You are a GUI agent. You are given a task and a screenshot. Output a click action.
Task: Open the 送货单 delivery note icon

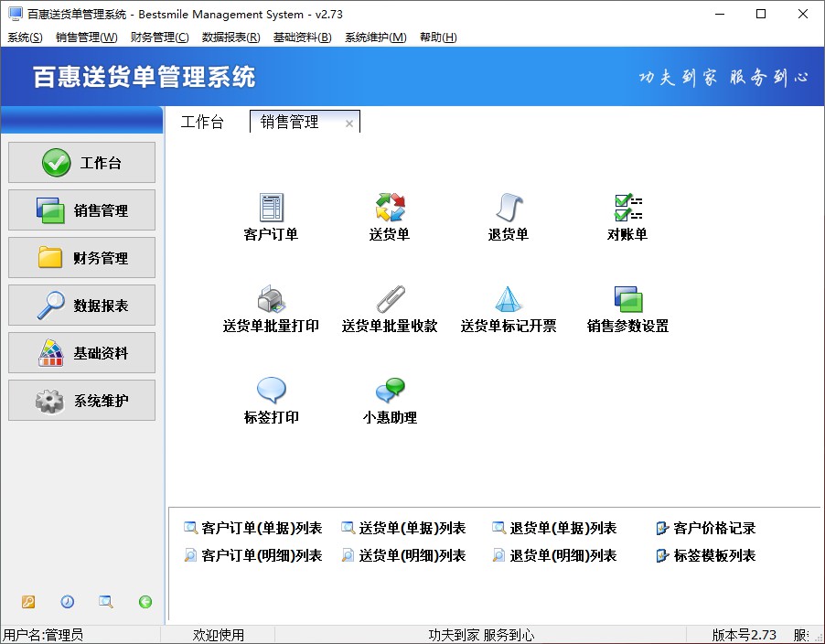click(390, 209)
